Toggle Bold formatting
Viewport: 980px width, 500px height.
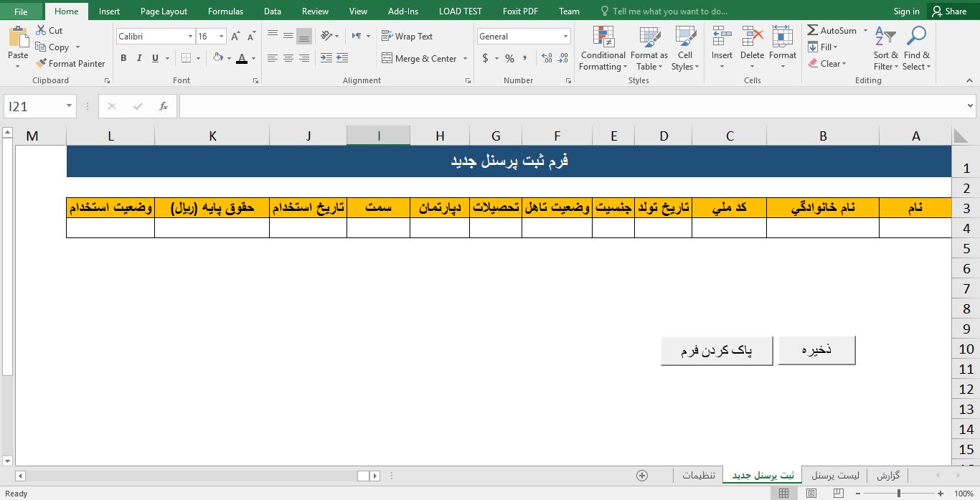pos(123,59)
